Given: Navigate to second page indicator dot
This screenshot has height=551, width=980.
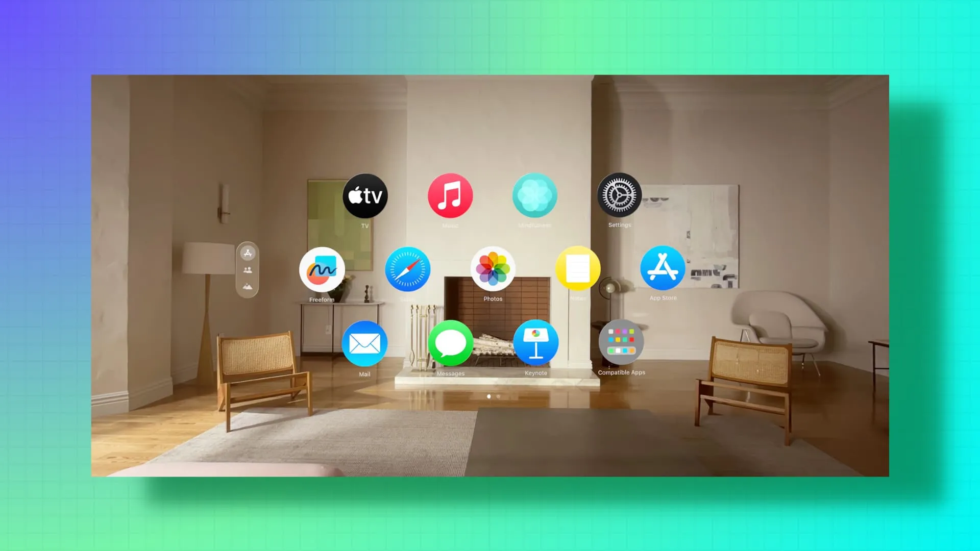Looking at the screenshot, I should click(x=499, y=396).
